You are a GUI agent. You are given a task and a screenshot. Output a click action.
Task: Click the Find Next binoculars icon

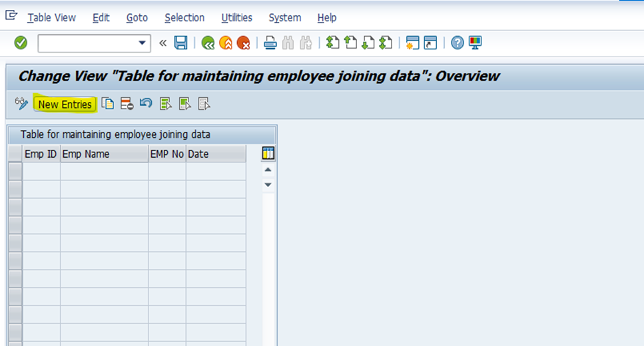point(306,43)
